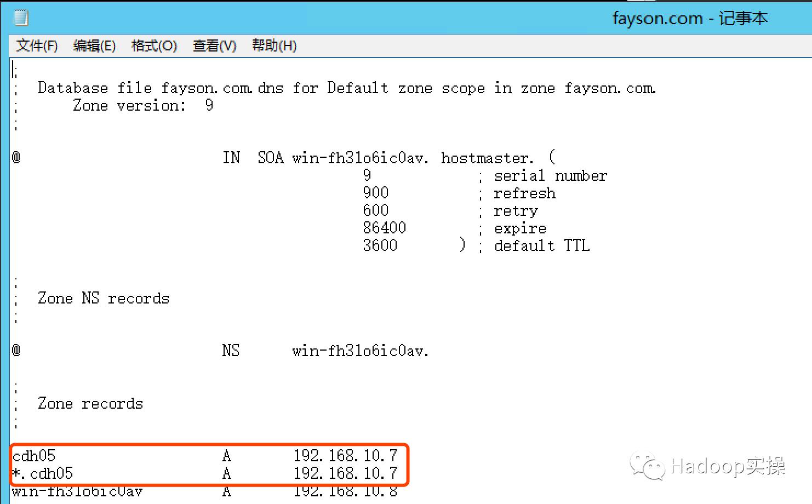Screen dimensions: 812x504
Task: Click the Zone version: 9 line
Action: click(141, 105)
